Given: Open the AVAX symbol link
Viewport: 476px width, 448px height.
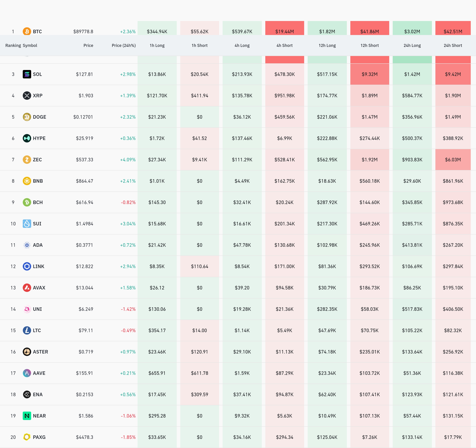Looking at the screenshot, I should tap(39, 288).
